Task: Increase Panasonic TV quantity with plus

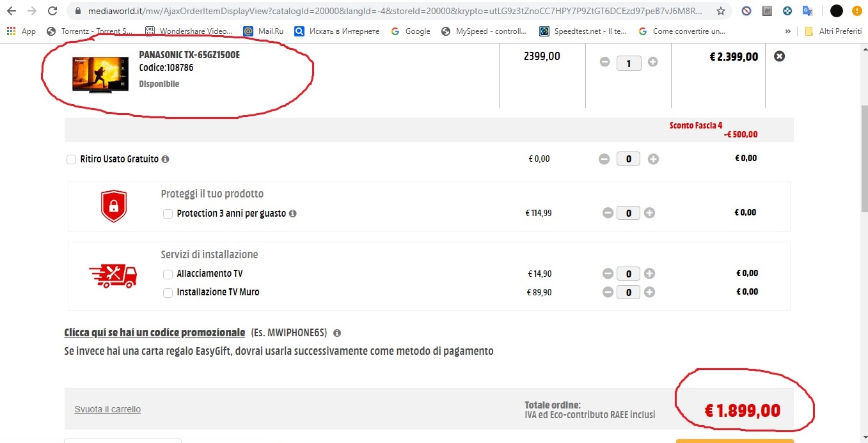Action: [652, 62]
